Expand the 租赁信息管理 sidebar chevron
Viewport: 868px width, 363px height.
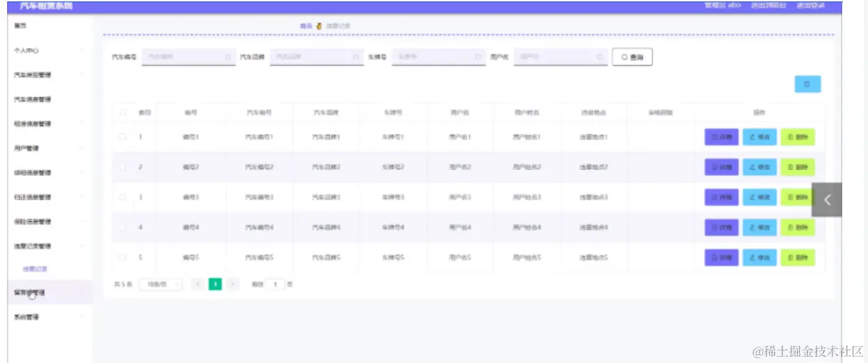(82, 123)
